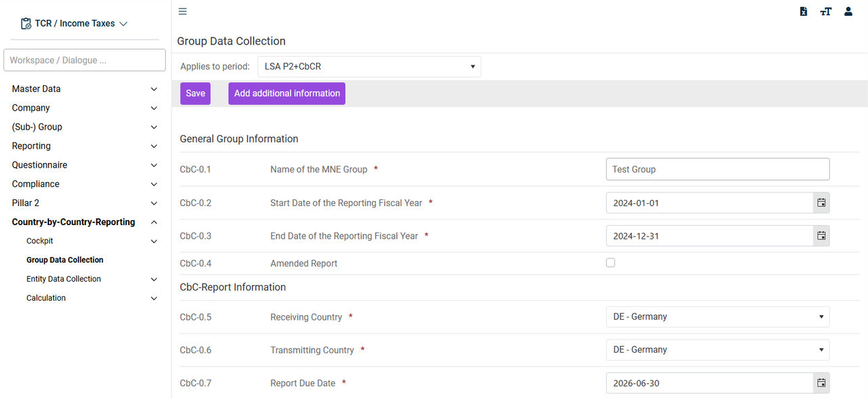Click the text size icon

[826, 12]
